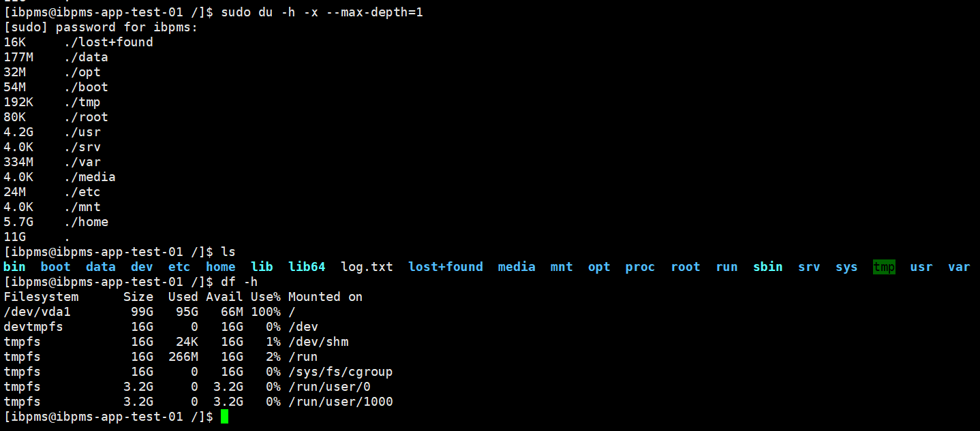980x431 pixels.
Task: Click the log.txt file name
Action: click(367, 267)
